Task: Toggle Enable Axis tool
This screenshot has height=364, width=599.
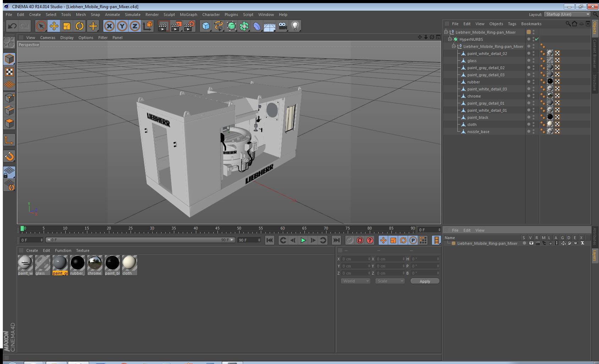Action: [10, 140]
